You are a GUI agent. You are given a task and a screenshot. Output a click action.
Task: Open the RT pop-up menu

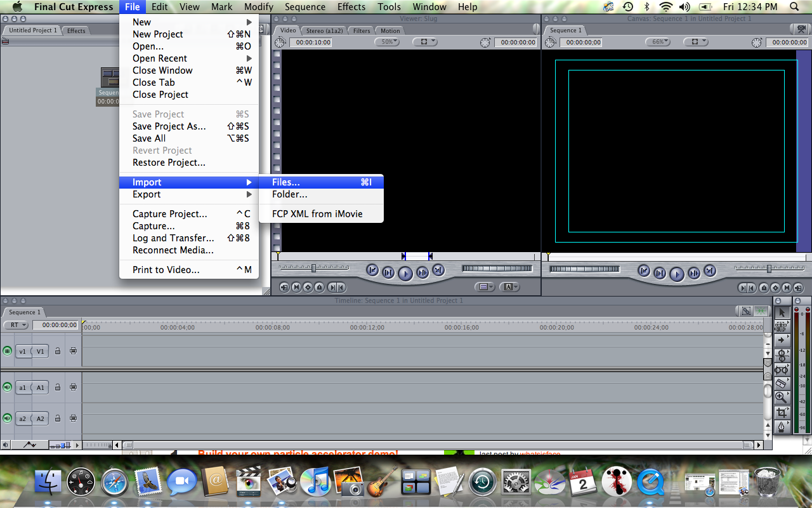[16, 324]
